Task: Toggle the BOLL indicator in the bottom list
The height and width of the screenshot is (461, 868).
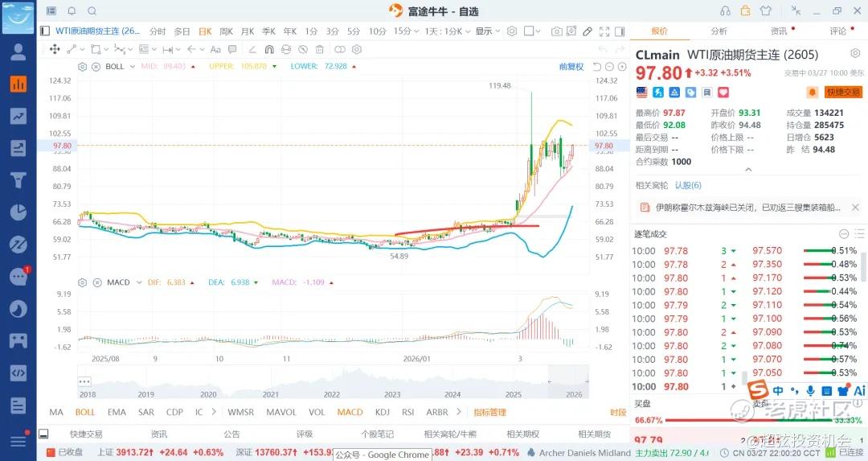Action: 85,412
